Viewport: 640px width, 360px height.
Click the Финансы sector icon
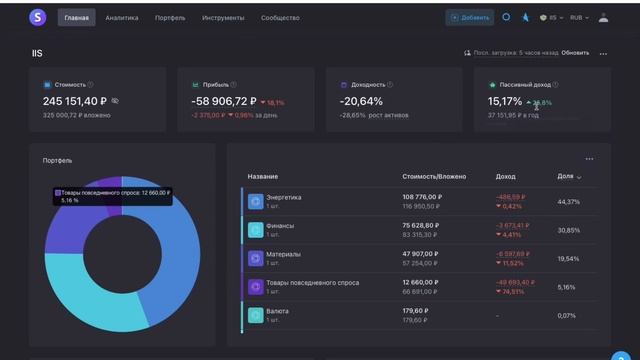coord(256,230)
